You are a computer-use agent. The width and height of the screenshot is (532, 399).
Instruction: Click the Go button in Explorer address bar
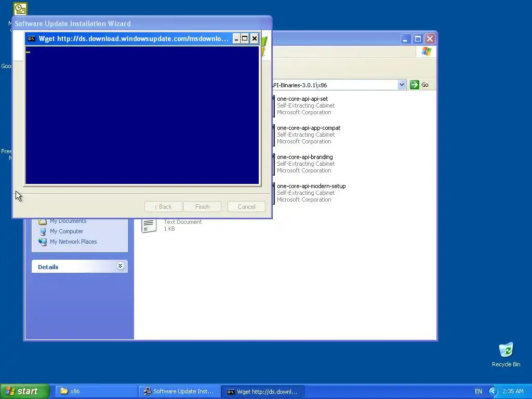click(419, 85)
